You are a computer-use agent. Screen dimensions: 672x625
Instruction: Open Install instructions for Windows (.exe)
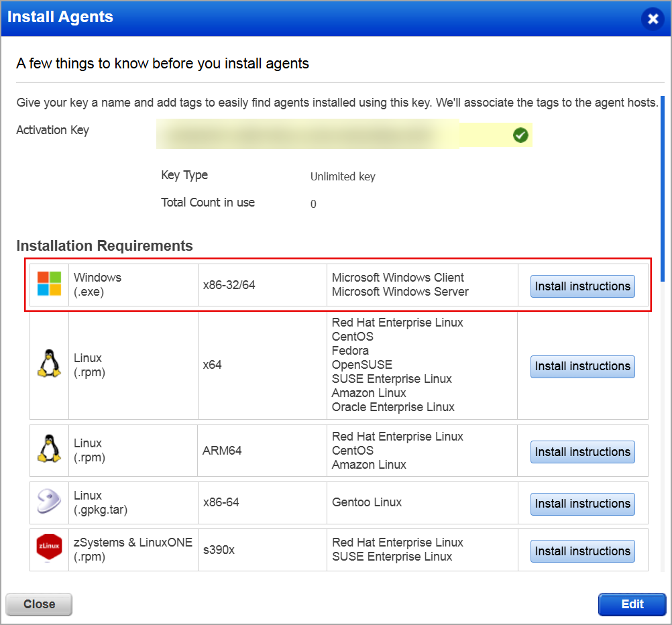[x=582, y=286]
